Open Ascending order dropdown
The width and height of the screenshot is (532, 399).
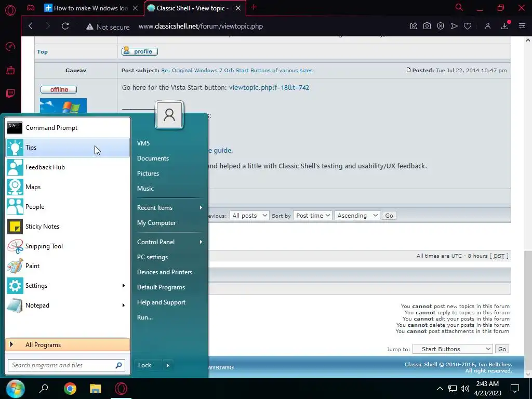(357, 216)
